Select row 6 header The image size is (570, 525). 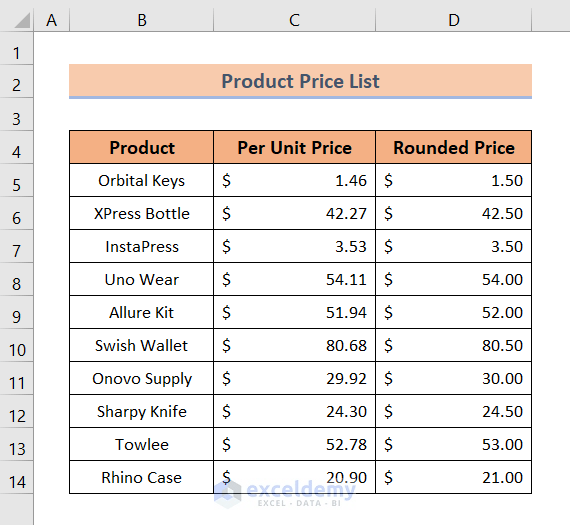(x=16, y=213)
